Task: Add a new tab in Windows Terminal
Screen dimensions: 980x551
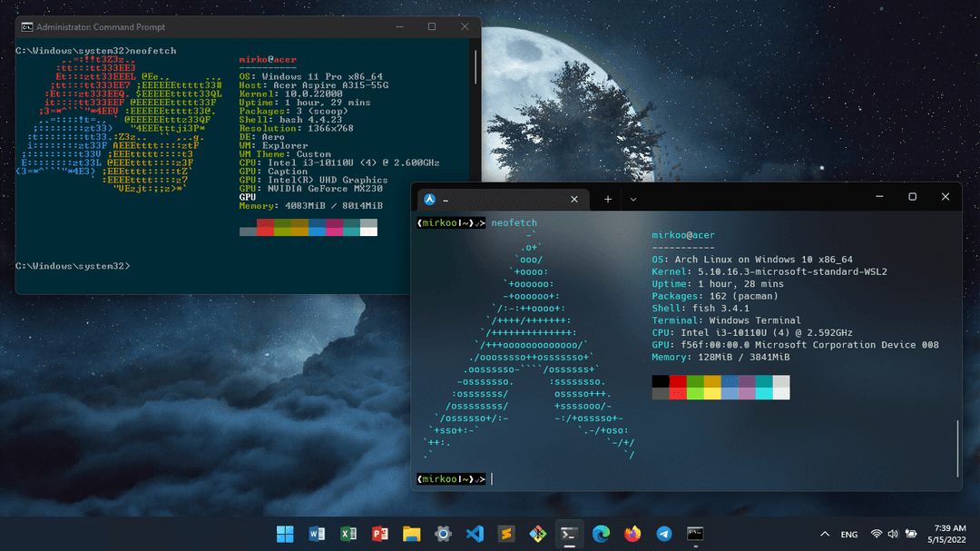Action: point(607,200)
